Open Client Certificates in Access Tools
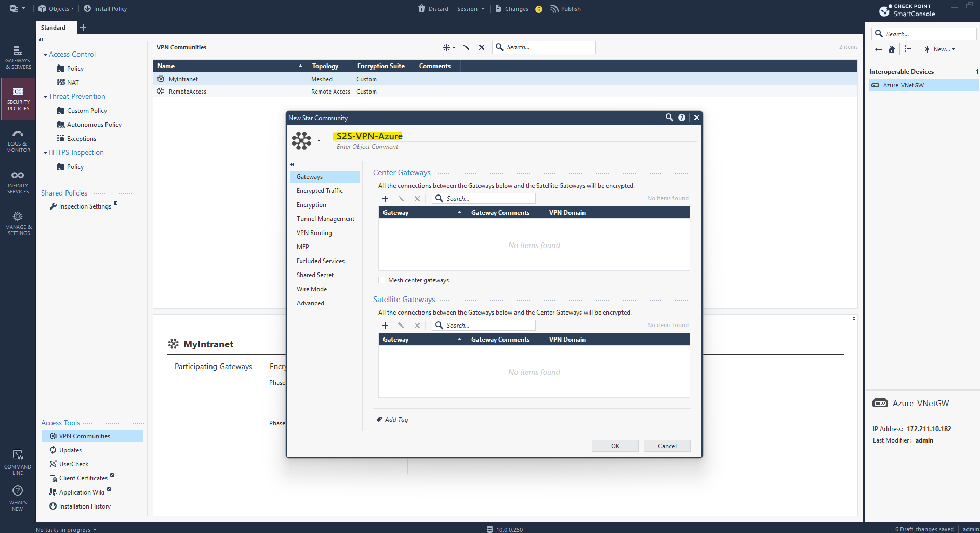 point(83,478)
